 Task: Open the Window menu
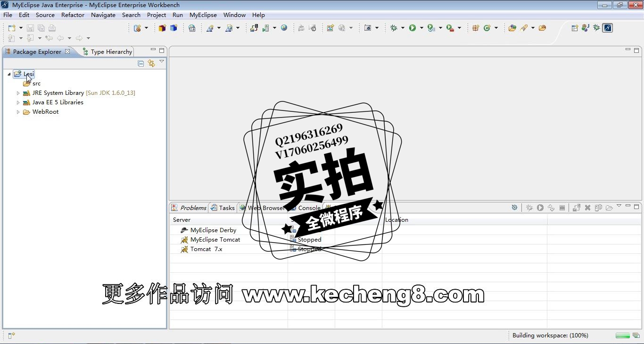pyautogui.click(x=234, y=15)
